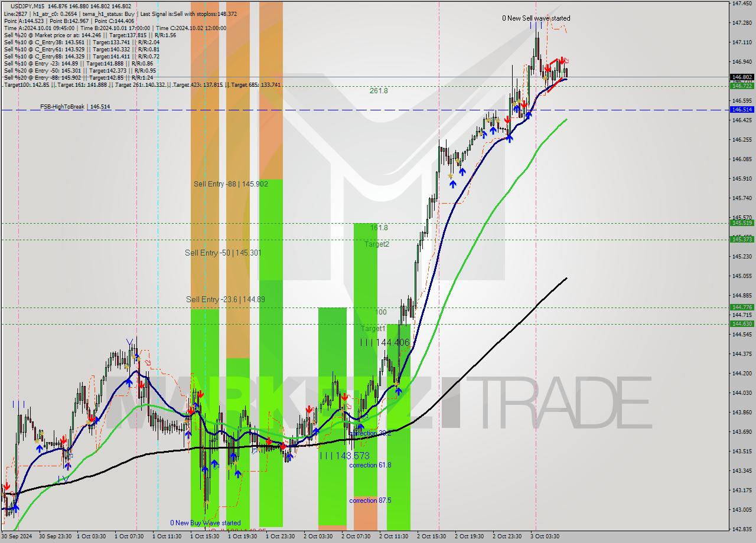756x543 pixels.
Task: Click the 'Sell Entry -88 | 145.902' chart label
Action: coord(231,184)
